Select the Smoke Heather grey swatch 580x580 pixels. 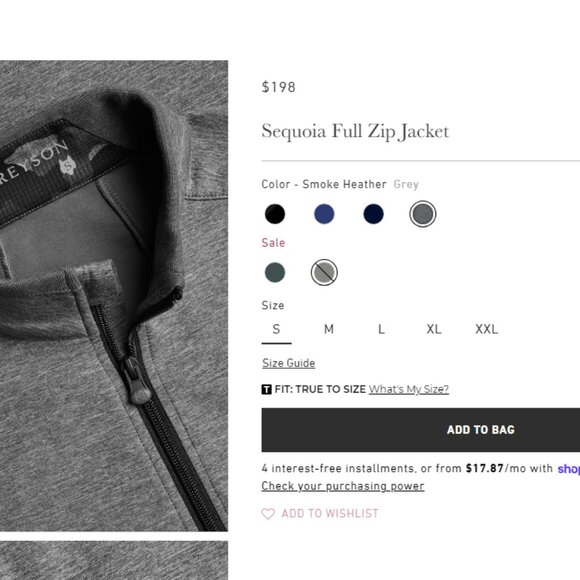click(x=422, y=214)
